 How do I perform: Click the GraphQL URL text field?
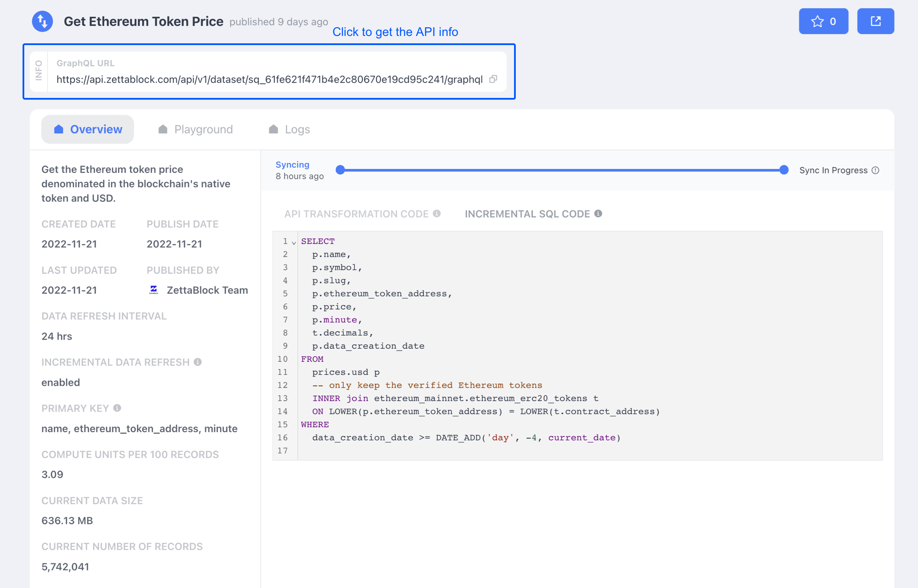[x=269, y=79]
